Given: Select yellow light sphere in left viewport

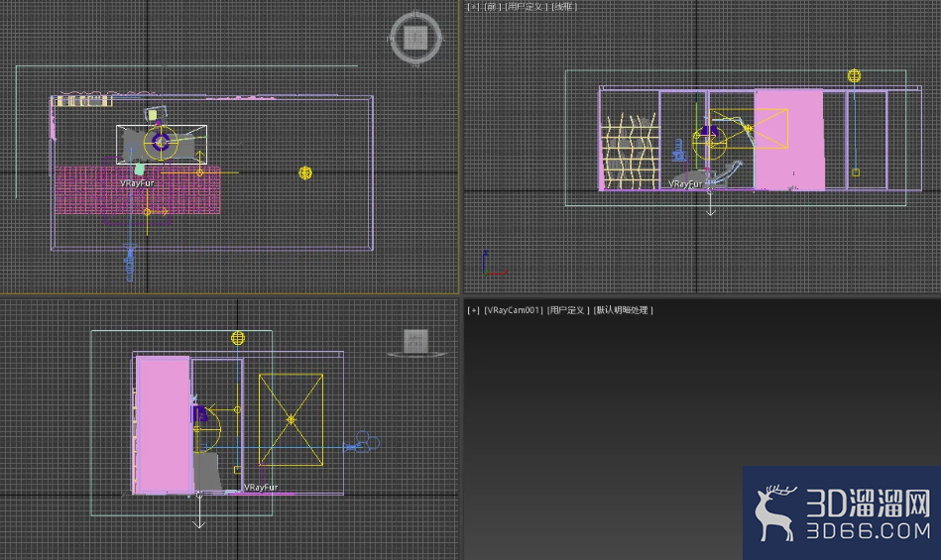Looking at the screenshot, I should pos(238,338).
